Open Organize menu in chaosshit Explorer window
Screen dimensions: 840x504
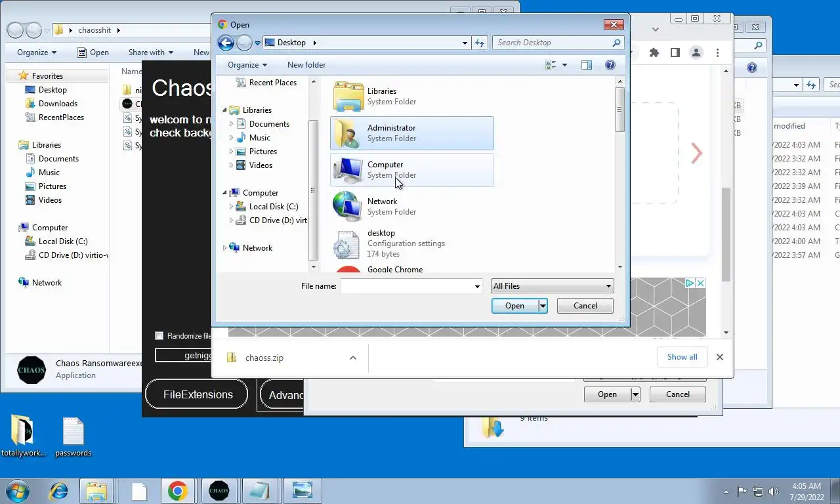coord(37,52)
